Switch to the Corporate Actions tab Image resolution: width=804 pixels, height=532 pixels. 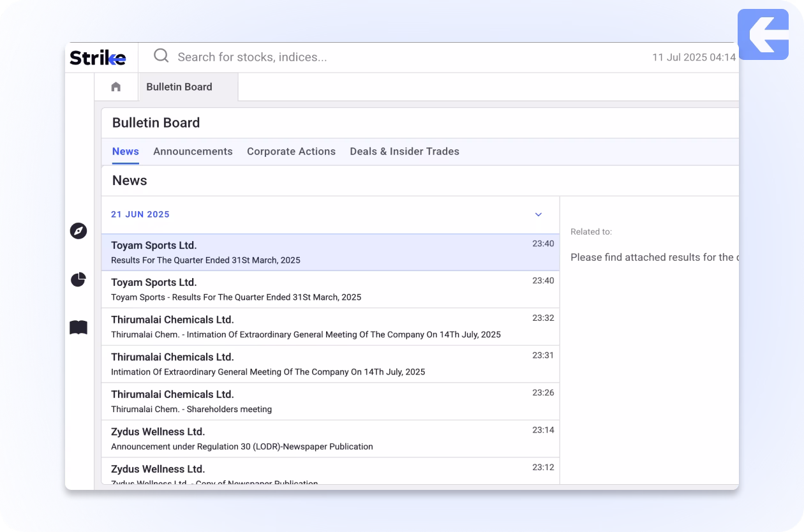tap(291, 151)
